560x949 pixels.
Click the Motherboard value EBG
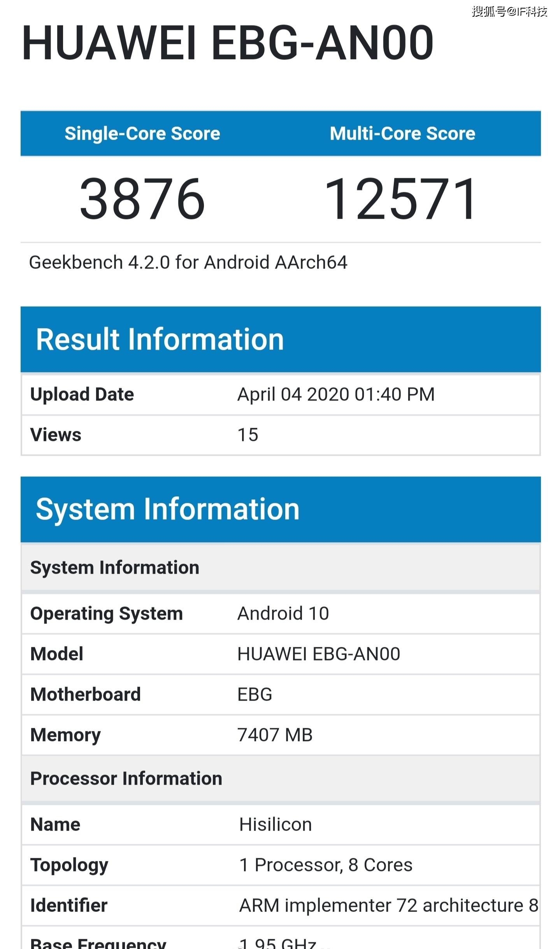click(255, 694)
